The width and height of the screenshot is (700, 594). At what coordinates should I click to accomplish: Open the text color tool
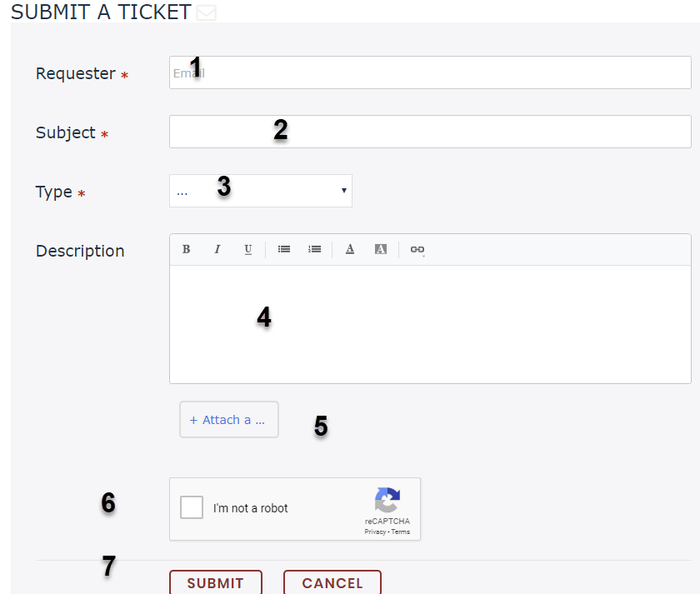coord(350,249)
